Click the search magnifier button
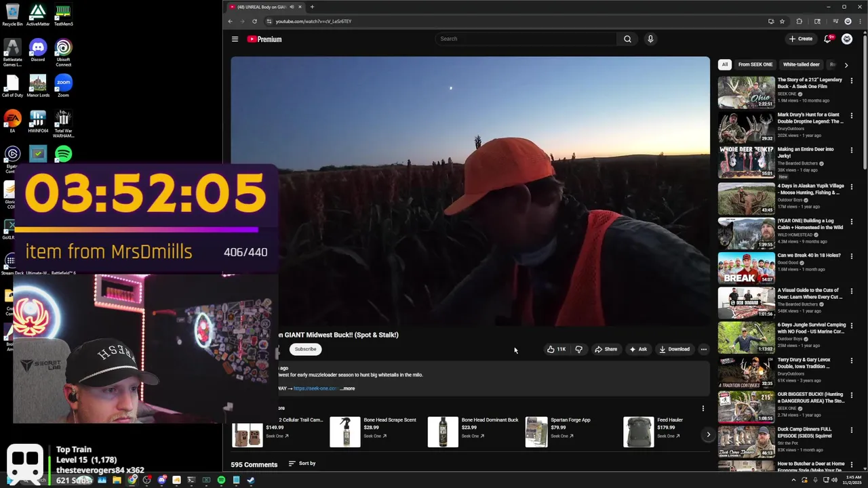Viewport: 868px width, 488px height. (627, 39)
